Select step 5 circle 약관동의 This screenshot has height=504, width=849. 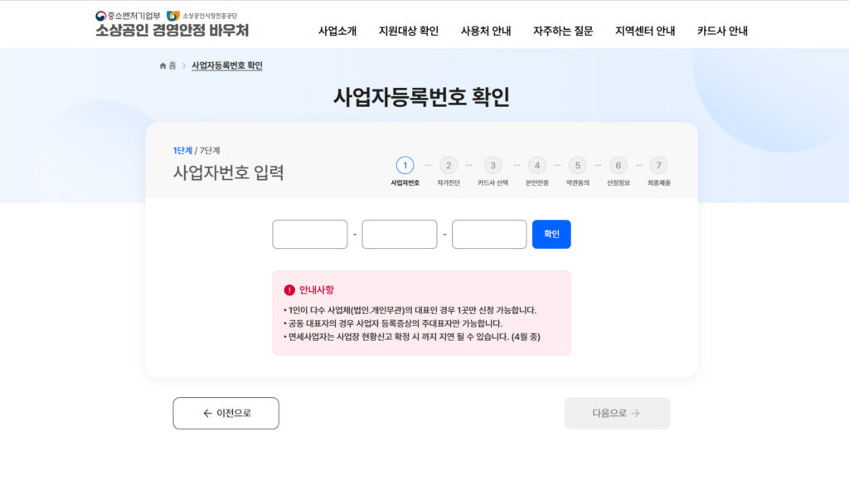(x=576, y=165)
